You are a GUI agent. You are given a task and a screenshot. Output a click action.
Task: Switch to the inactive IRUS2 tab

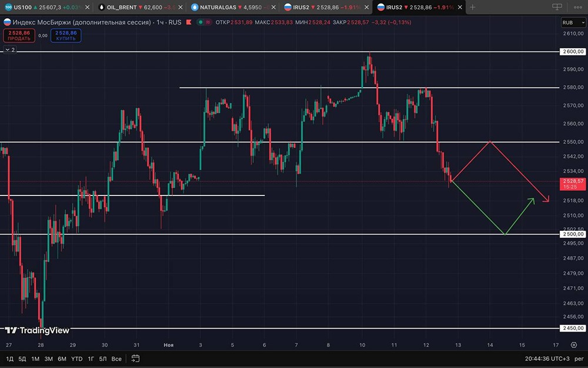click(x=326, y=7)
